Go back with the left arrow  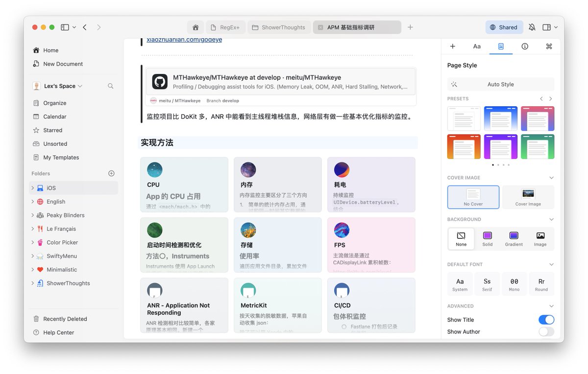85,27
